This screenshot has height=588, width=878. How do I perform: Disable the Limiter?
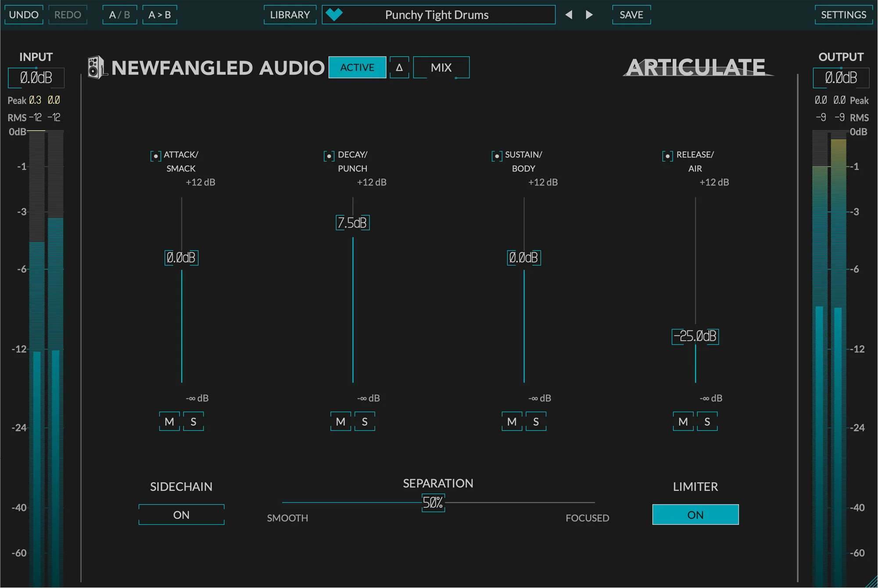[x=695, y=514]
